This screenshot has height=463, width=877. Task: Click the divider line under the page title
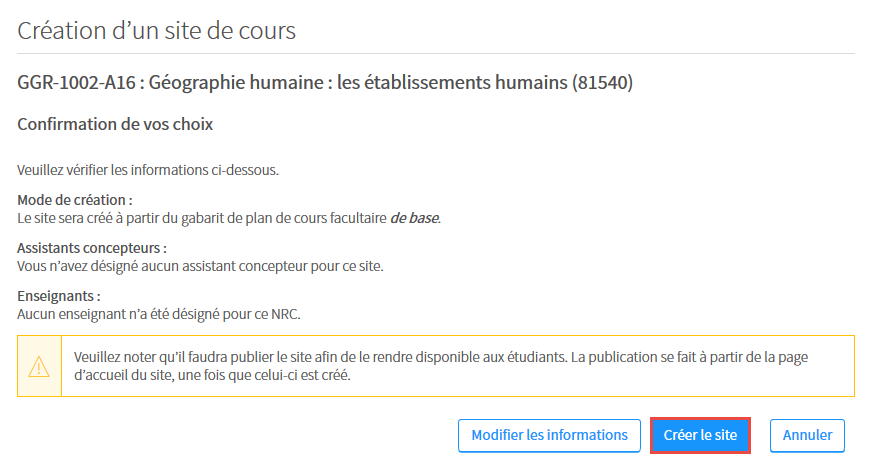click(436, 54)
